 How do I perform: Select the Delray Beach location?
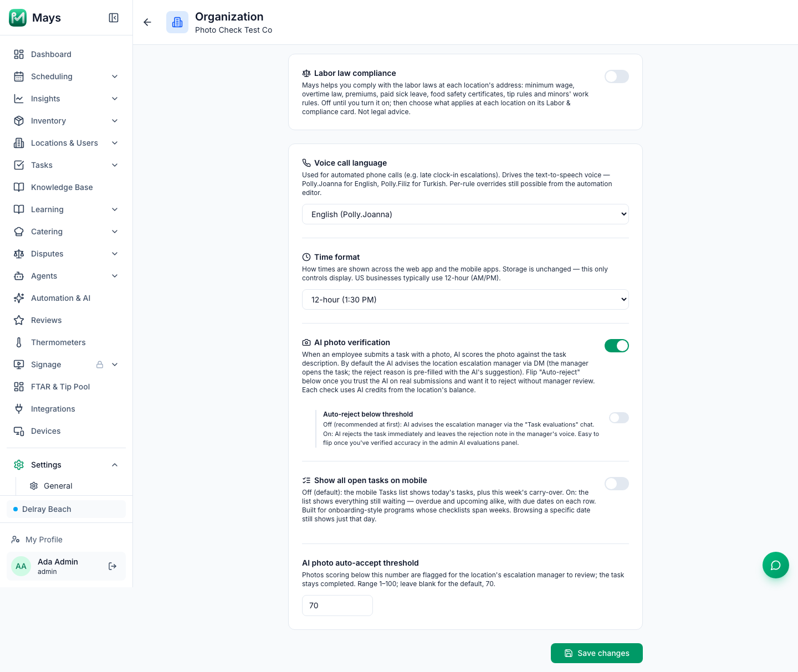pyautogui.click(x=66, y=509)
